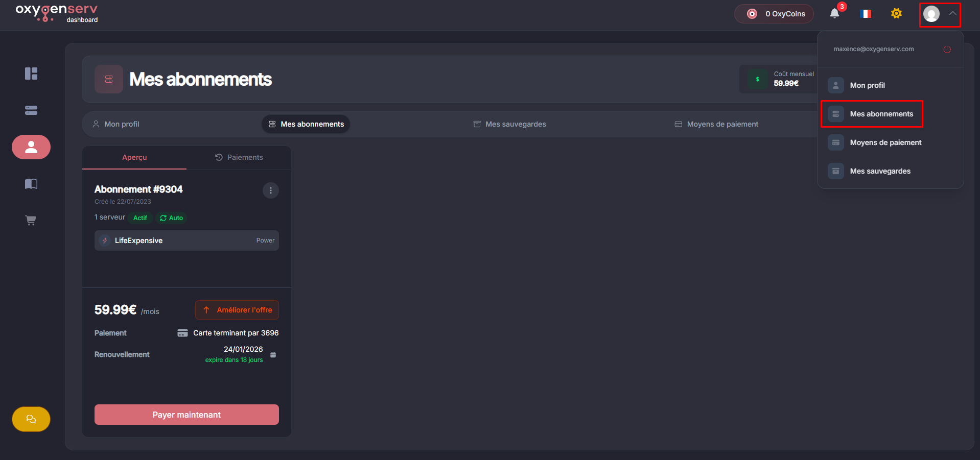Switch to the Paiements tab

tap(239, 157)
